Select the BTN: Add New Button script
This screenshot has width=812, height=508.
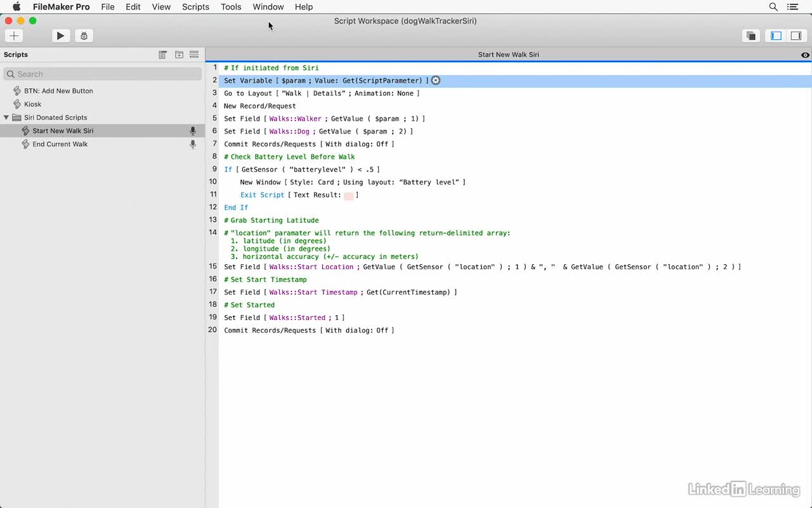[58, 91]
